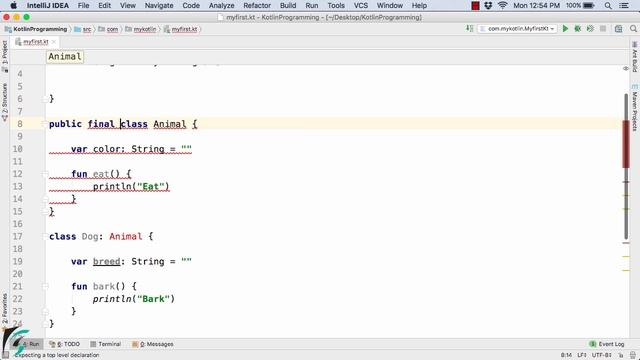Open the run configuration dropdown com.mykotlin.MyFirstKt

(517, 29)
